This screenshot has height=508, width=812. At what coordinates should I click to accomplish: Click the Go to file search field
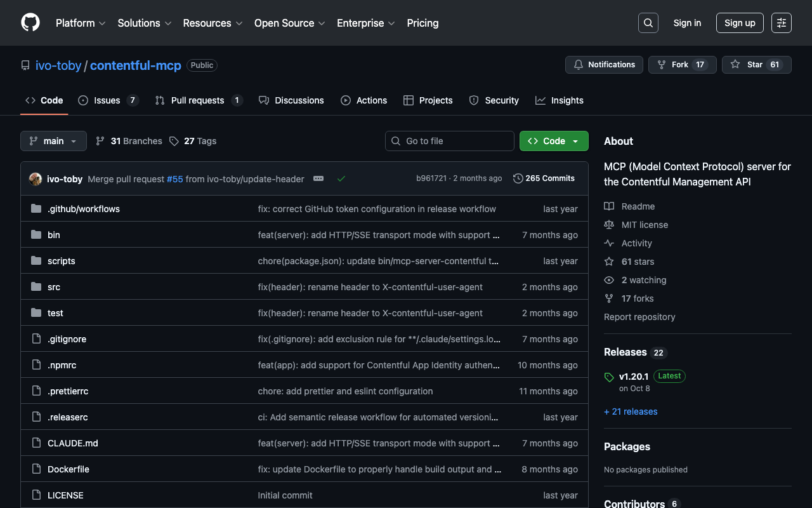[x=449, y=141]
